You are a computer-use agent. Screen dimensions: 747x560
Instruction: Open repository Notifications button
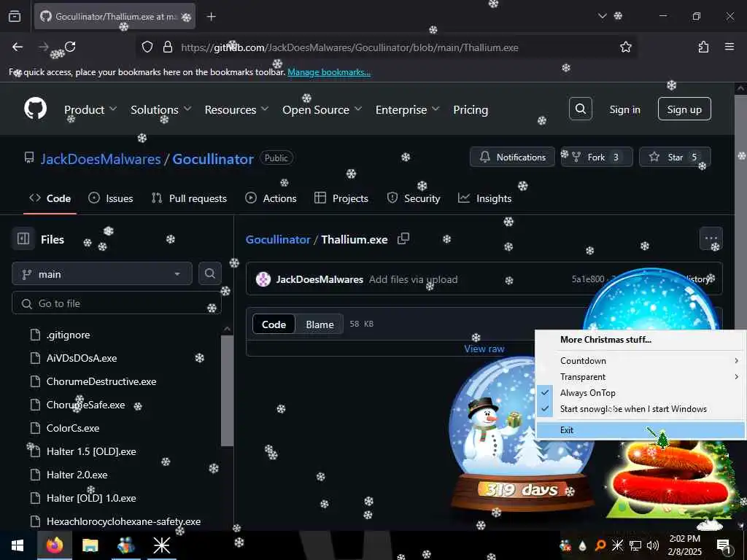[x=512, y=157]
